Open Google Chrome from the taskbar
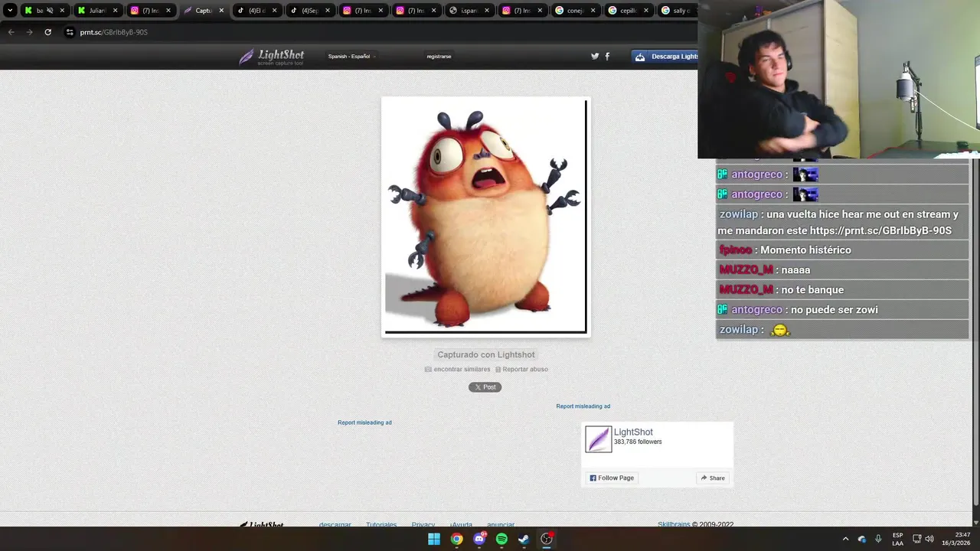 click(x=456, y=539)
